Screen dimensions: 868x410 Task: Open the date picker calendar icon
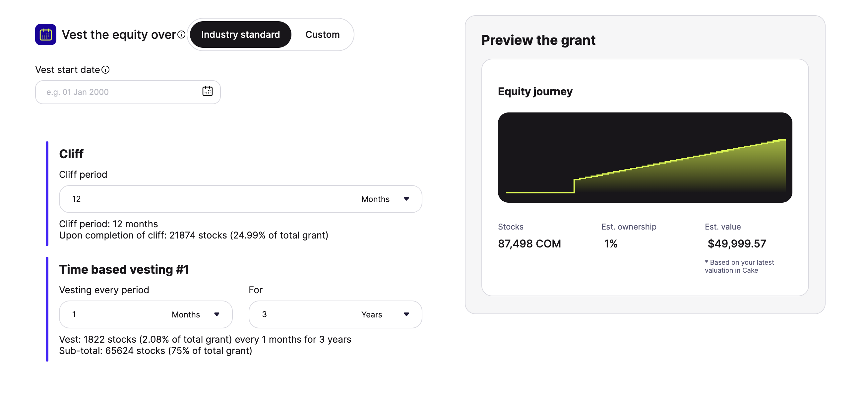pyautogui.click(x=207, y=91)
